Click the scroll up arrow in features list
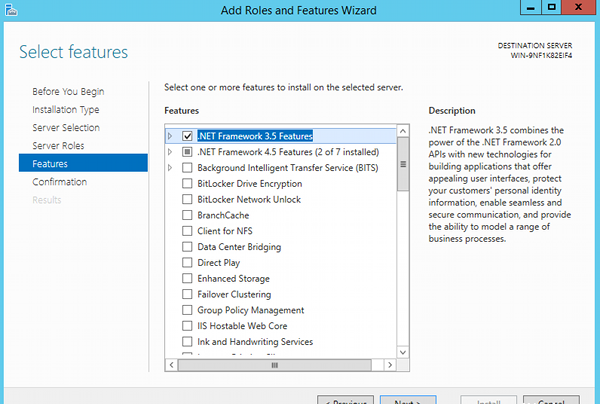Viewport: 600px width, 404px height. coord(403,131)
